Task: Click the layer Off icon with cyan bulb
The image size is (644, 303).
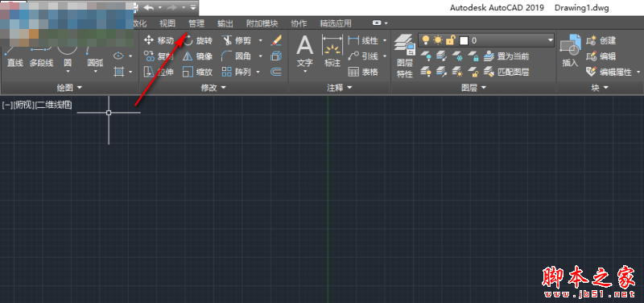Action: (x=427, y=56)
